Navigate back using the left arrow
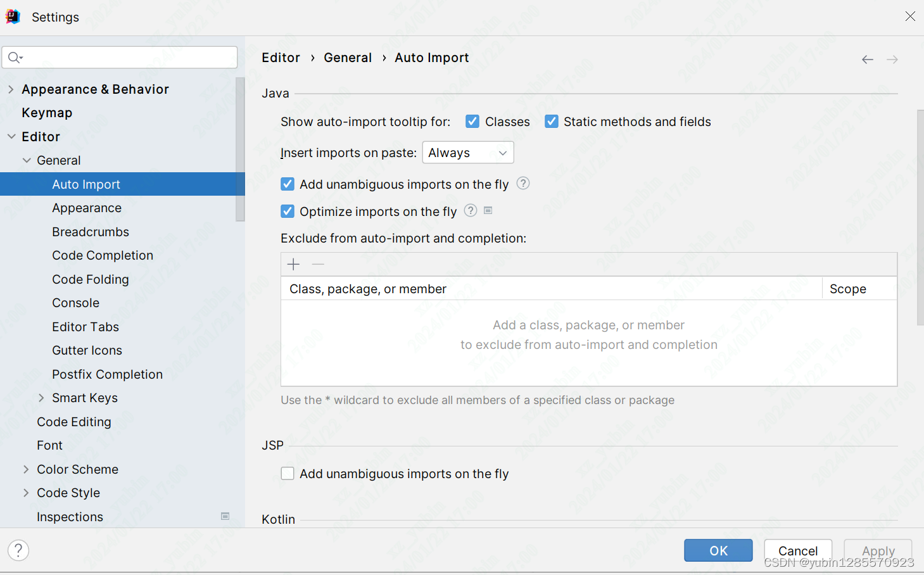The height and width of the screenshot is (575, 924). [x=867, y=59]
